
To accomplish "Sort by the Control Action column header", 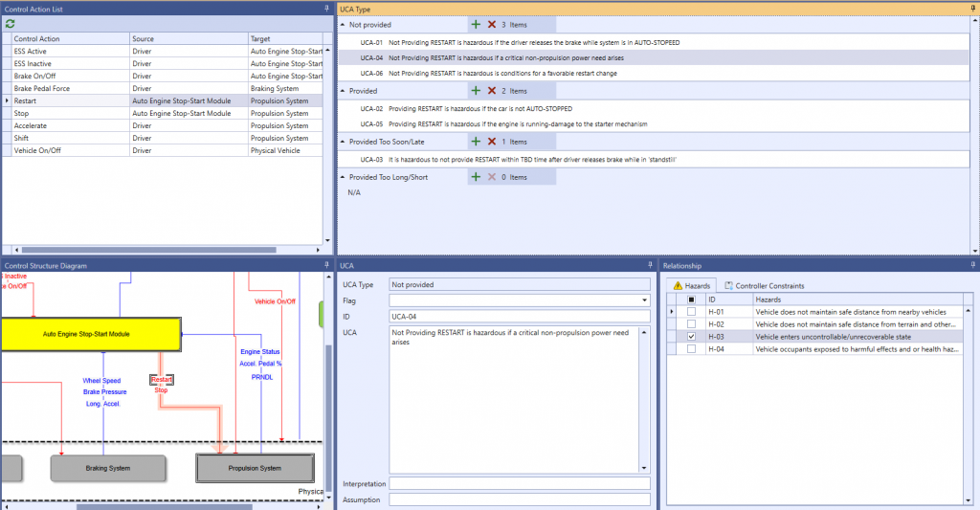I will click(x=71, y=38).
